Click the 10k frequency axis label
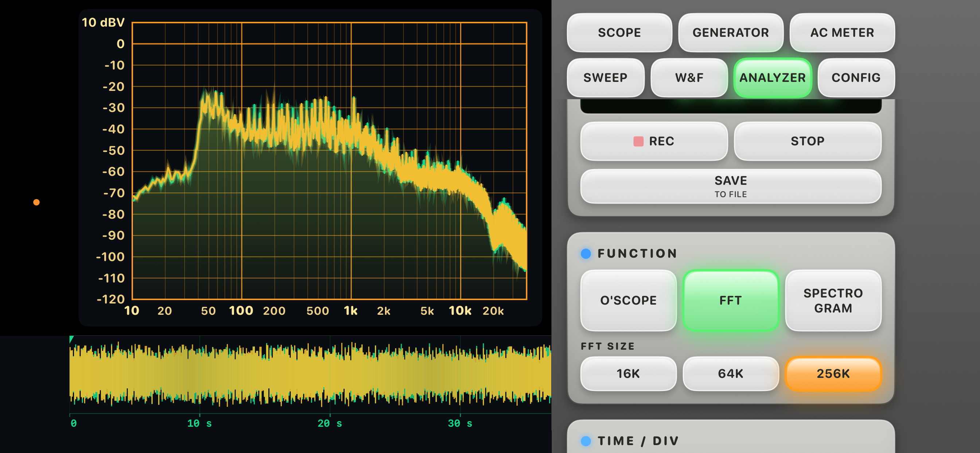 click(x=460, y=311)
